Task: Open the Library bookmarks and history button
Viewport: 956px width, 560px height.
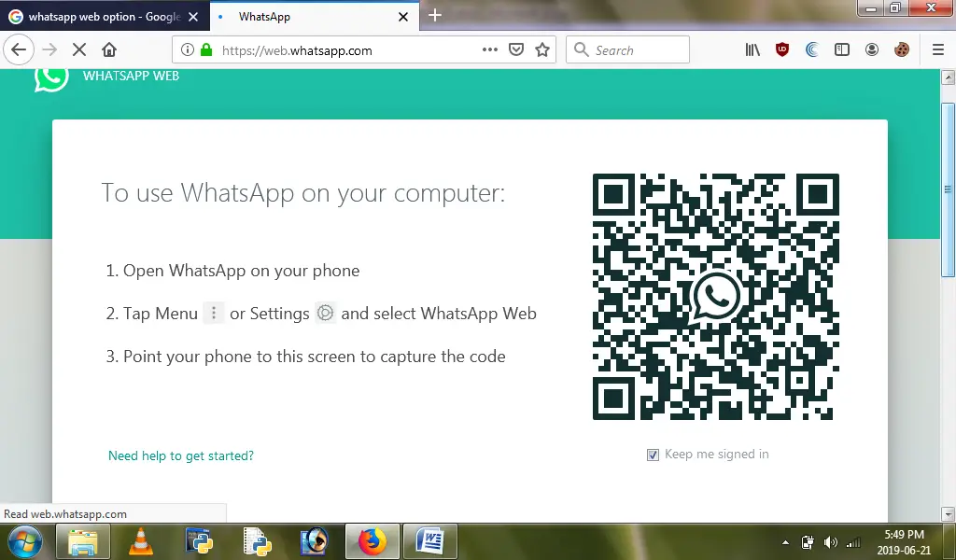Action: (752, 50)
